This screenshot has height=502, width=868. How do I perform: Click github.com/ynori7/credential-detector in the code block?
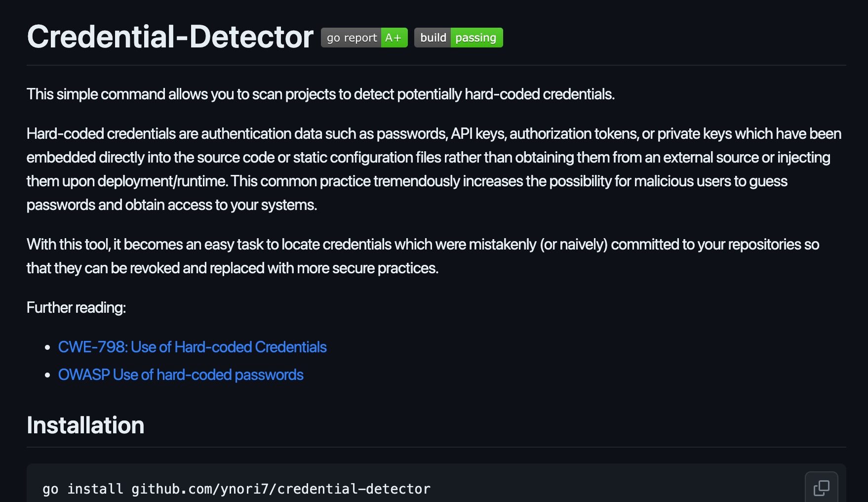(281, 489)
